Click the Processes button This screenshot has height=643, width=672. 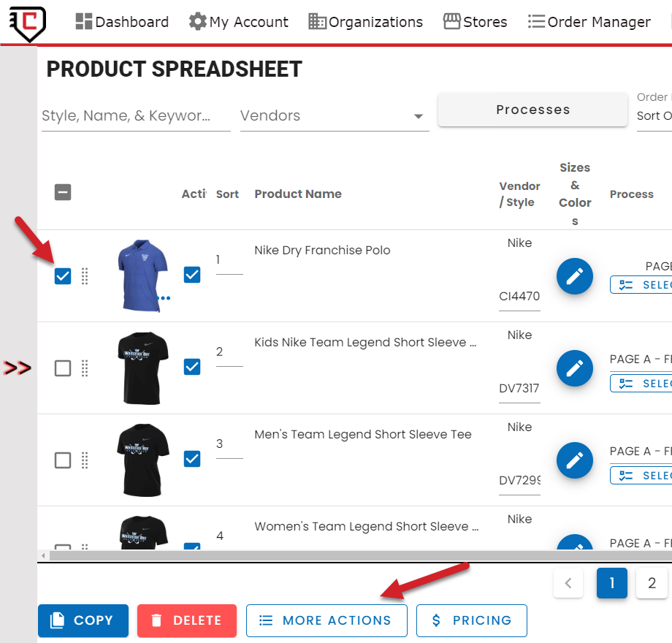pos(532,110)
